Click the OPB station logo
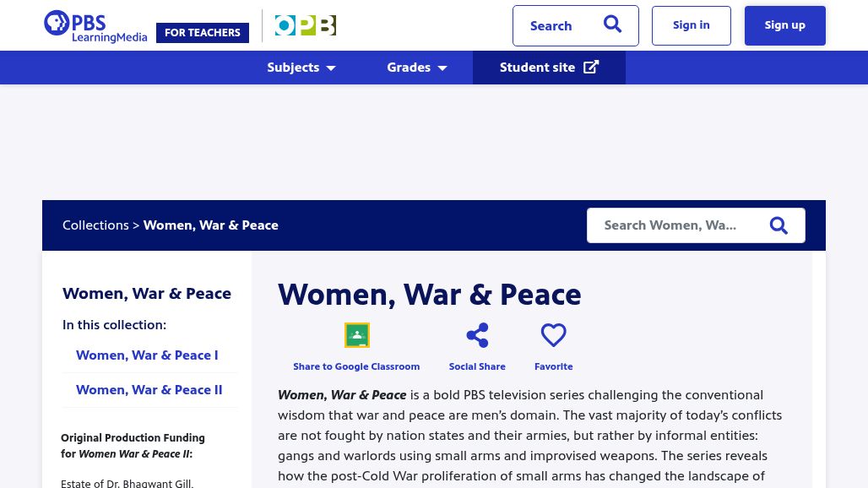Viewport: 868px width, 488px height. pos(305,25)
